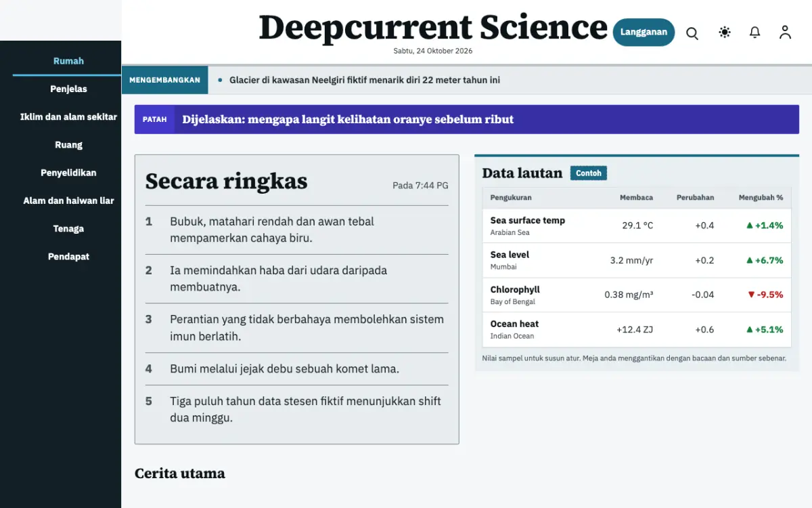Open summary item 2 about moving heat
The width and height of the screenshot is (812, 508).
[297, 278]
